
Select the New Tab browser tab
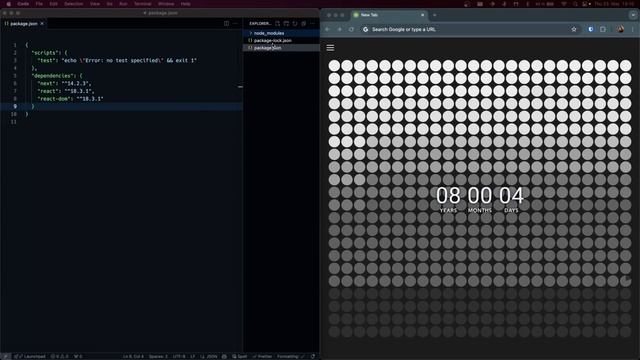point(390,15)
